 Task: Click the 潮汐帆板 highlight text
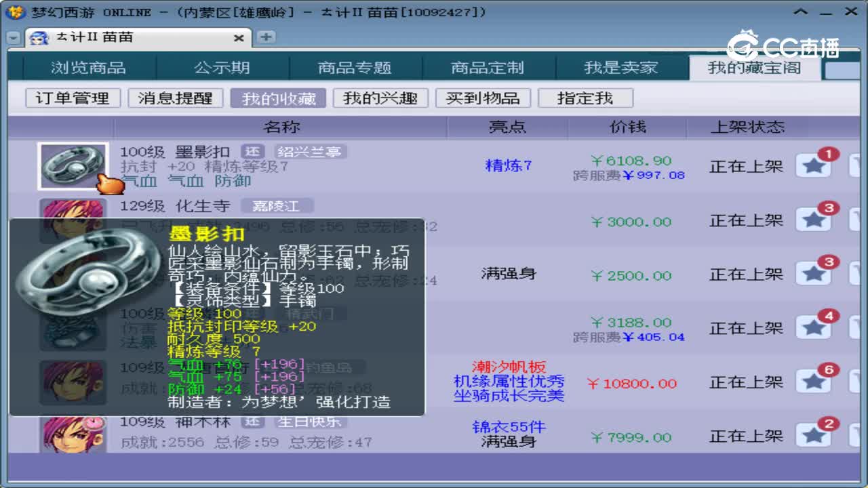click(509, 367)
